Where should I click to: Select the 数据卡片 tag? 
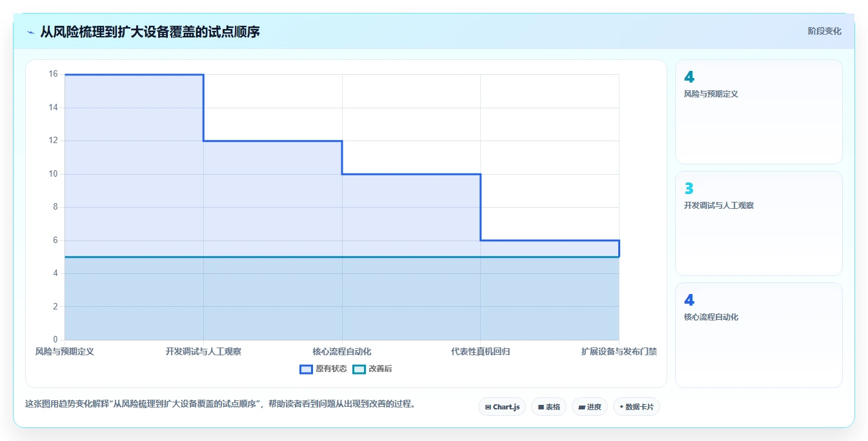[636, 407]
